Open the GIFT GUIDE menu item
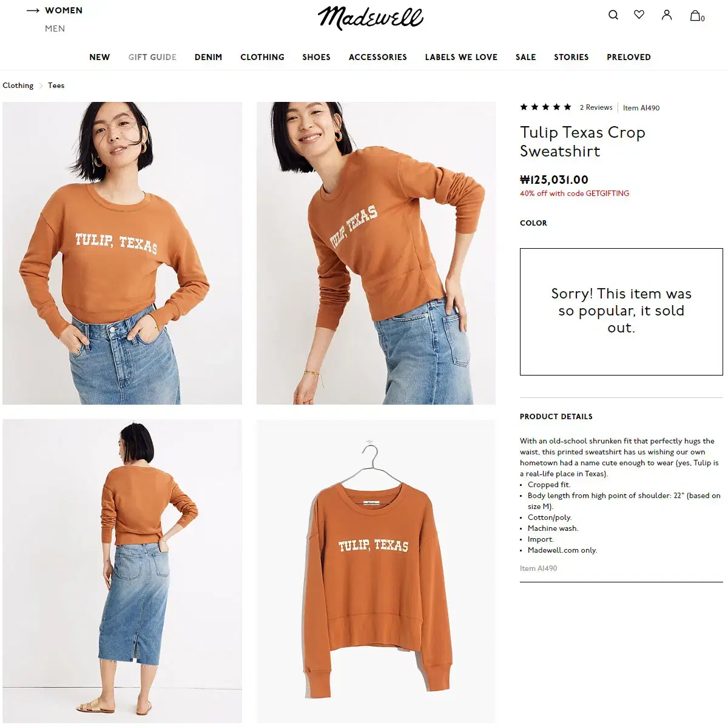 (x=152, y=57)
